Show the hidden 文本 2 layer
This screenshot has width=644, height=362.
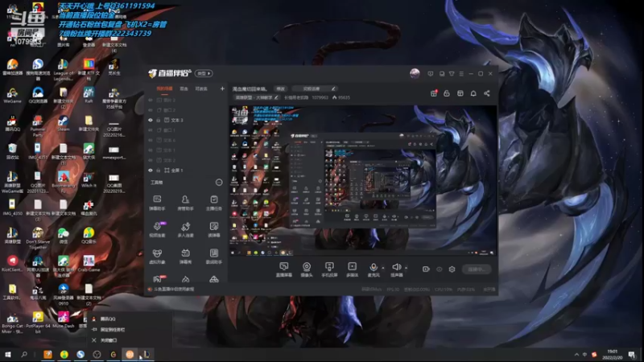151,160
